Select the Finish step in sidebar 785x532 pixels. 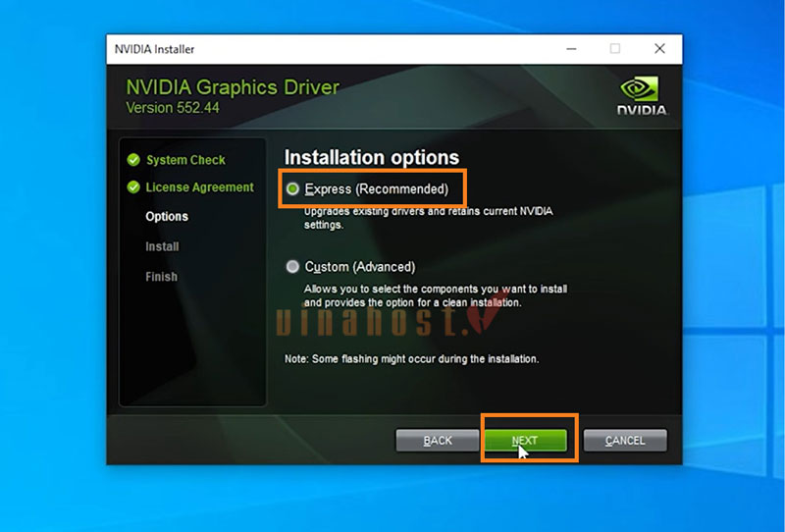[161, 277]
